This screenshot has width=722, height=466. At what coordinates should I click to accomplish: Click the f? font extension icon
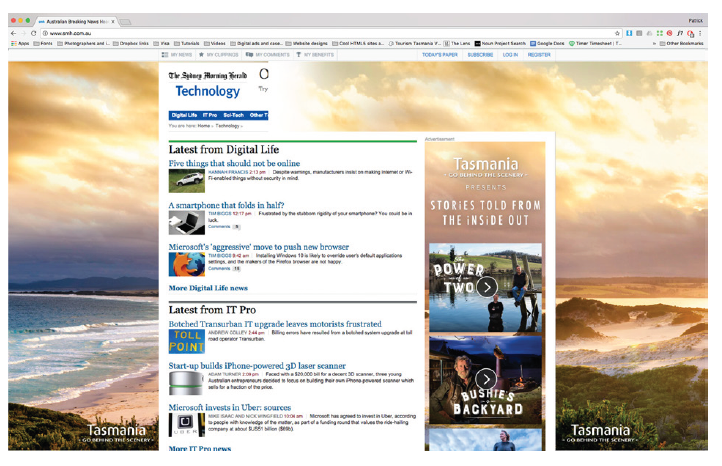click(680, 33)
